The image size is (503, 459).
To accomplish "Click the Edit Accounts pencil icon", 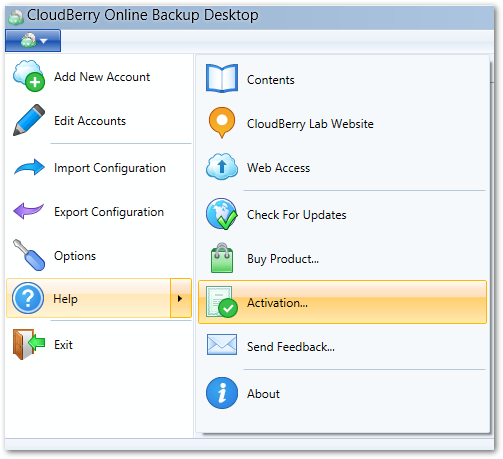I will pyautogui.click(x=29, y=120).
